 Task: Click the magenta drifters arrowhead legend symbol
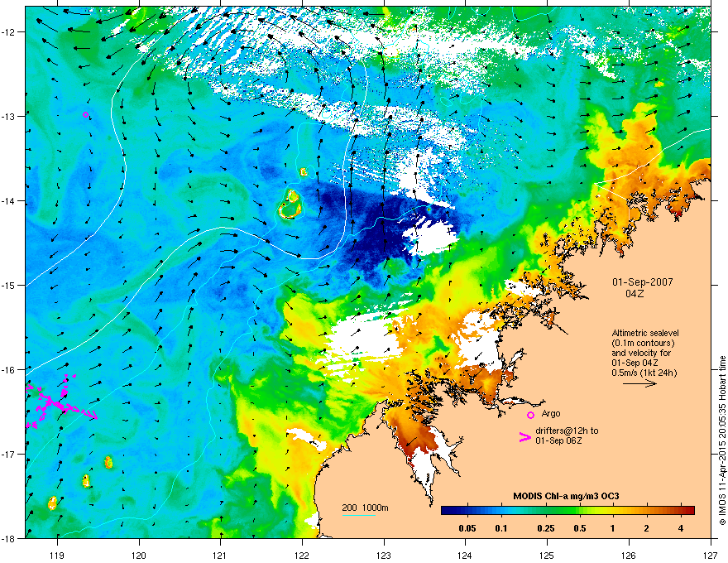pos(525,436)
